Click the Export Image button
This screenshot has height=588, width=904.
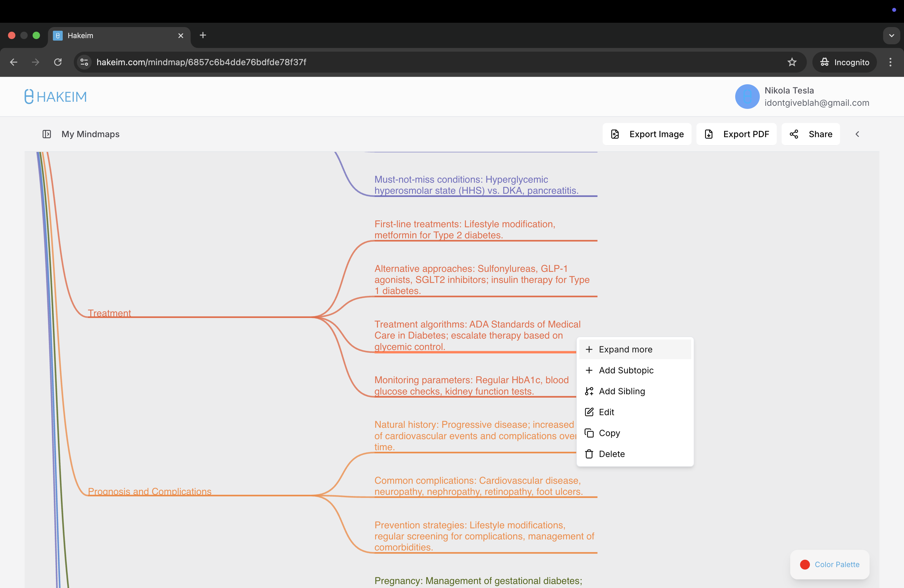tap(647, 134)
